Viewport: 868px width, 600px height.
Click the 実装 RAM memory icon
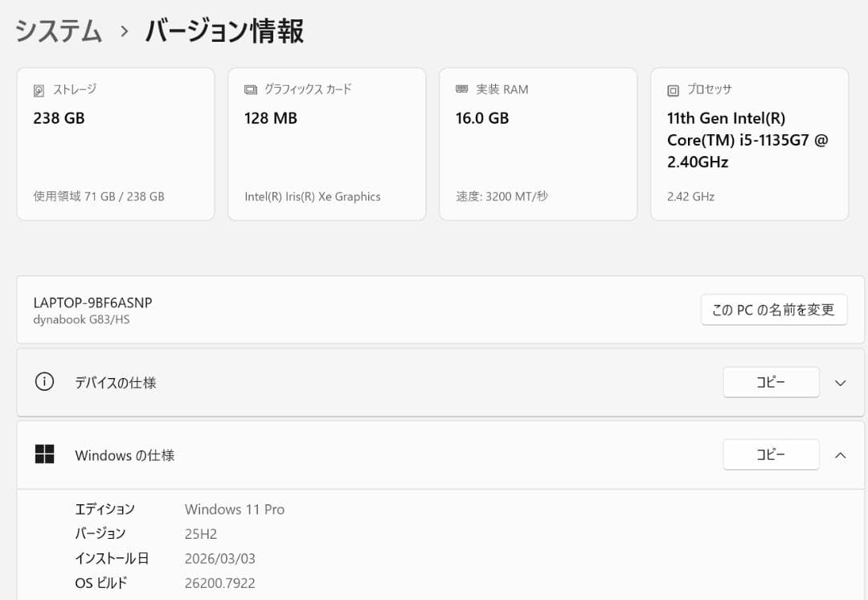[462, 89]
